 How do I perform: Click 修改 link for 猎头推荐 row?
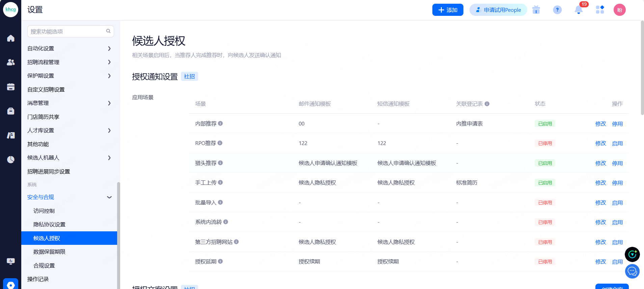(600, 163)
